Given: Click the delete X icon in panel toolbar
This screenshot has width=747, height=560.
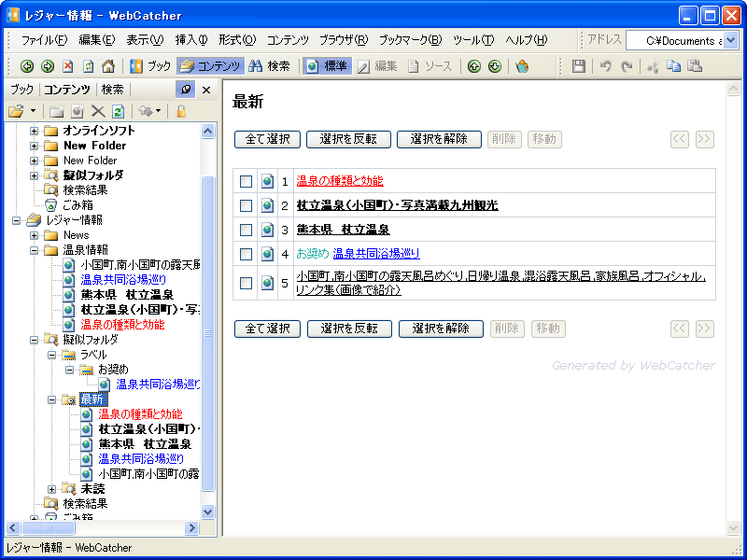Looking at the screenshot, I should point(98,111).
